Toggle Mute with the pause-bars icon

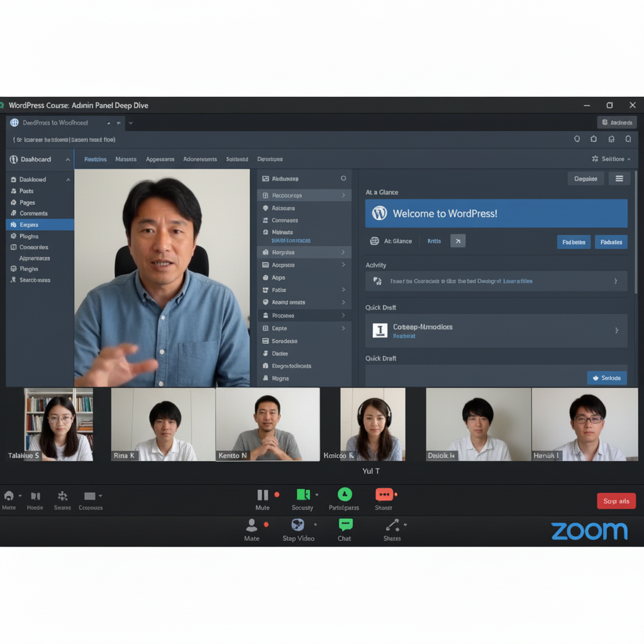(262, 495)
